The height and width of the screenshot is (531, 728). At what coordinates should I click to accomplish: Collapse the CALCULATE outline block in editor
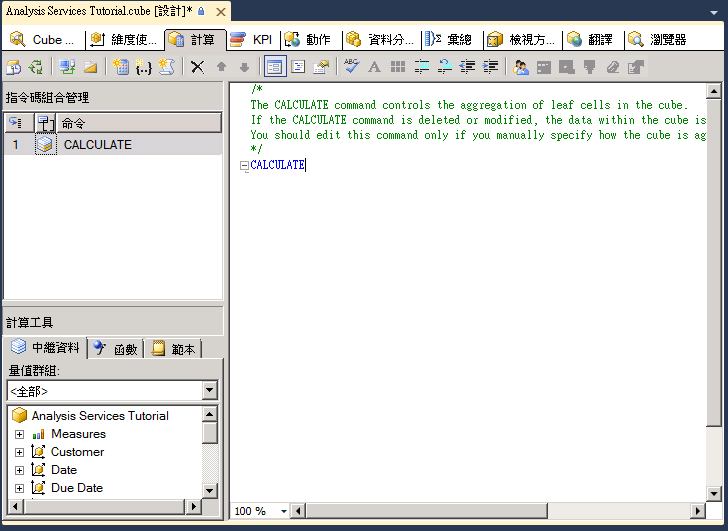(244, 166)
